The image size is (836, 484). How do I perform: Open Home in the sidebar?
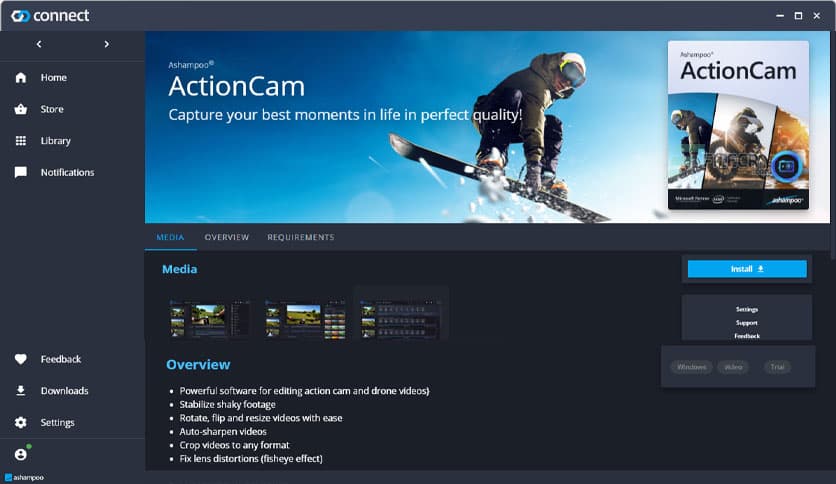[54, 78]
